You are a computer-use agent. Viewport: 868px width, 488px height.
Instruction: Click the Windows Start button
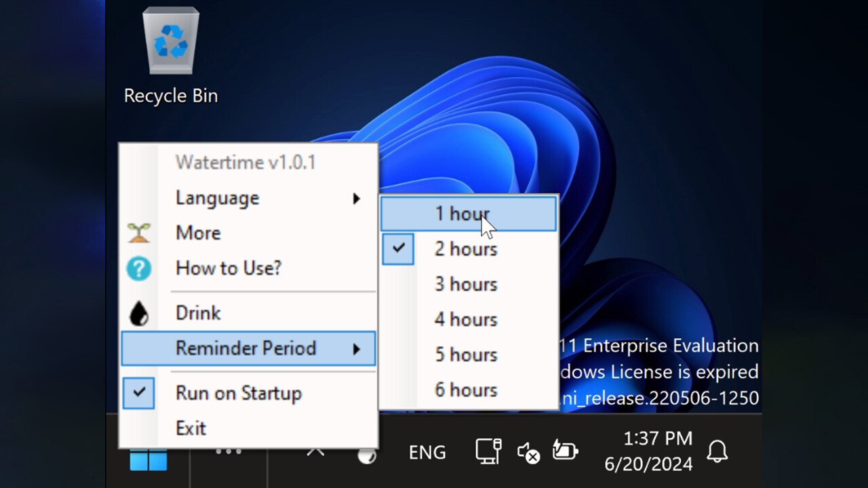(148, 460)
